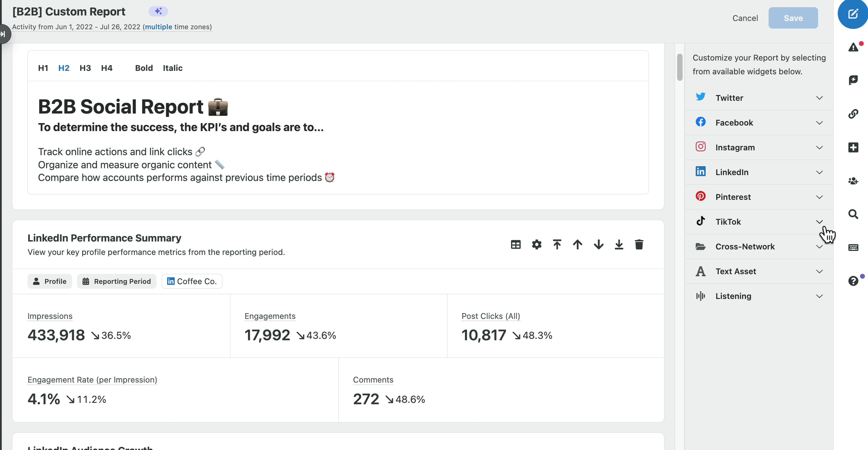868x450 pixels.
Task: Cancel report editing
Action: pos(745,18)
